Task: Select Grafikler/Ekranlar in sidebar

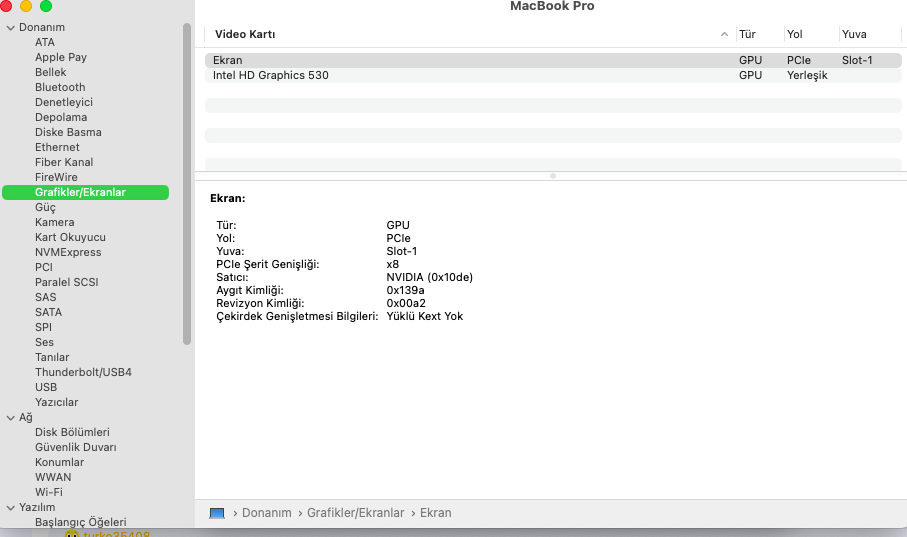Action: point(80,192)
